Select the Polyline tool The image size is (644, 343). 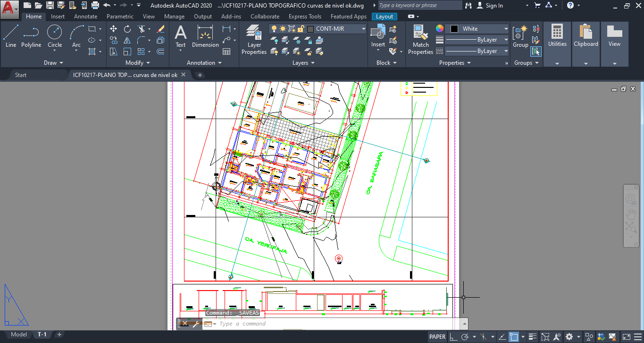pyautogui.click(x=31, y=37)
